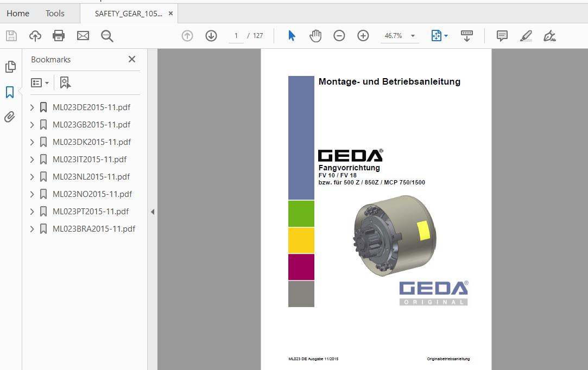Viewport: 588px width, 370px height.
Task: Open bookmark ML023BRA2015-11.pdf
Action: (94, 229)
